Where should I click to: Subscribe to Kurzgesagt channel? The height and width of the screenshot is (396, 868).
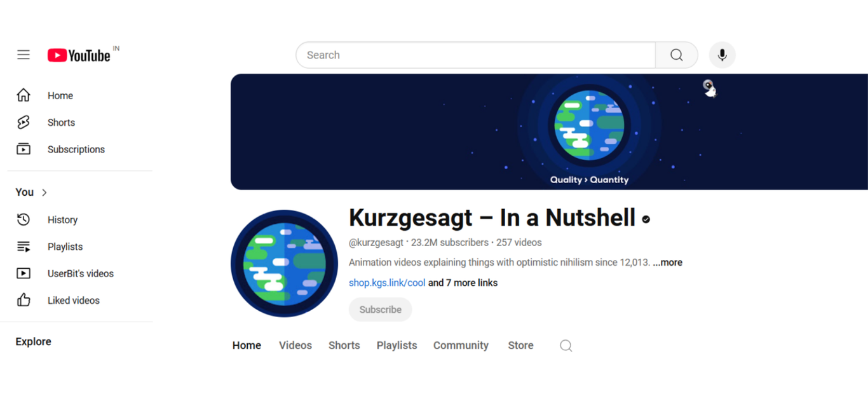[380, 310]
